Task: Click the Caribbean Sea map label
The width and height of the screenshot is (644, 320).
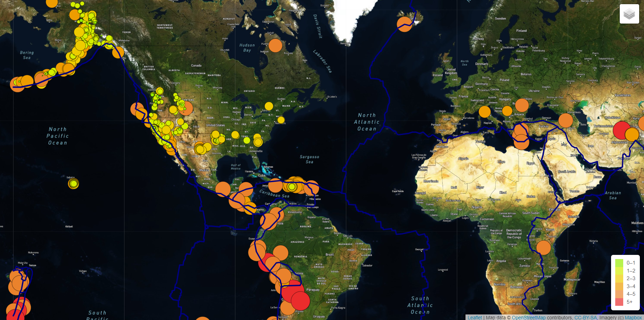Action: 274,194
